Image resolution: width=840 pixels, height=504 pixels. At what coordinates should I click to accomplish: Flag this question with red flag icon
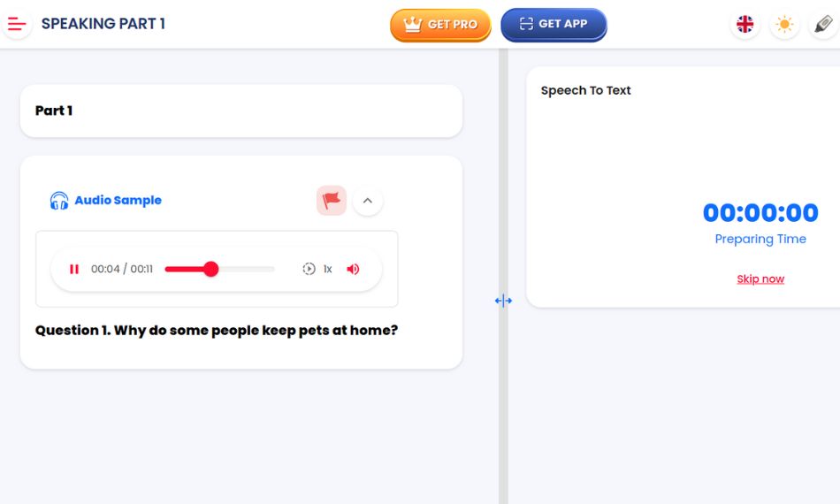point(332,201)
